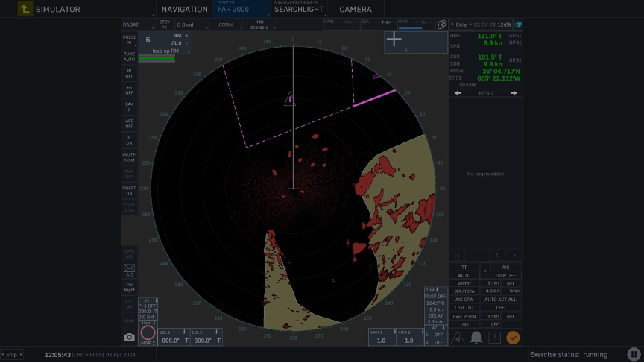Open the IMO Standard dropdown
644x363 pixels.
(x=259, y=25)
